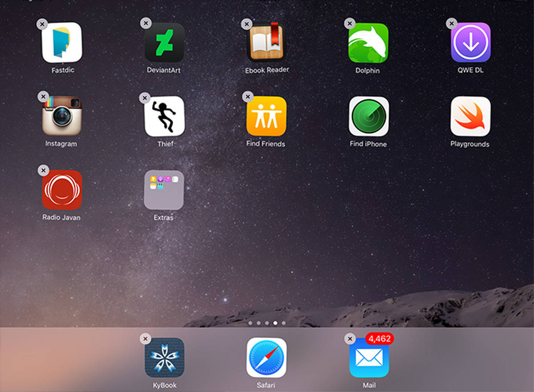Viewport: 534px width, 392px height.
Task: Open the Thief app icon
Action: pyautogui.click(x=164, y=116)
